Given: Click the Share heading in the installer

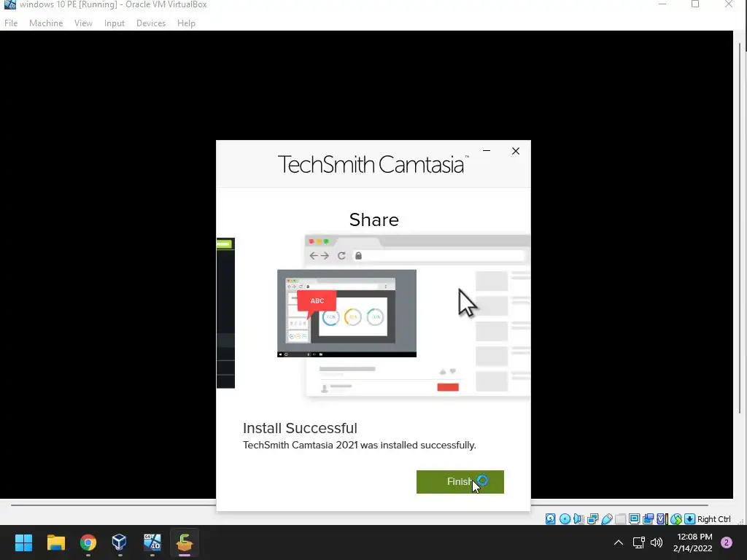Looking at the screenshot, I should pyautogui.click(x=374, y=220).
